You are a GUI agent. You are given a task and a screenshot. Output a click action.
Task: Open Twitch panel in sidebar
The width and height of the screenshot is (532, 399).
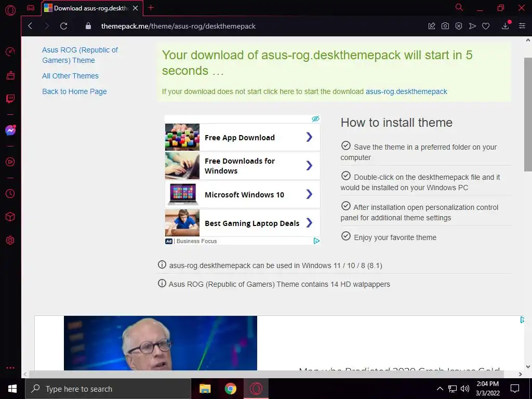tap(10, 99)
